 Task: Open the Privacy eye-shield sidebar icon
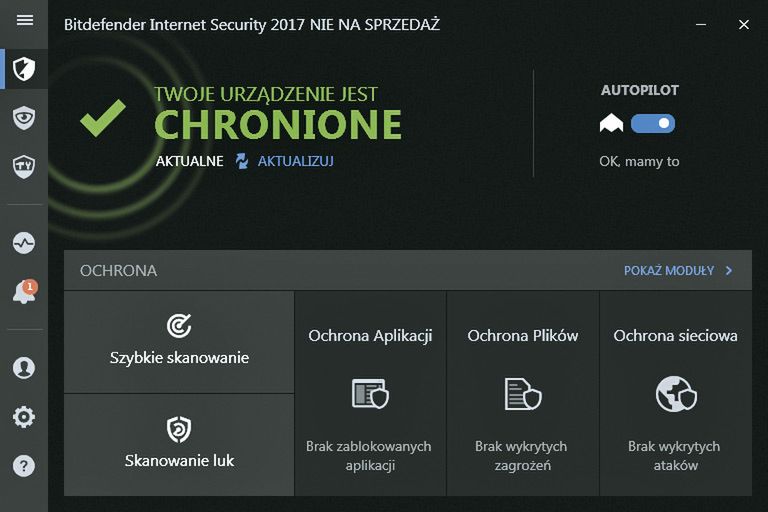(x=24, y=118)
